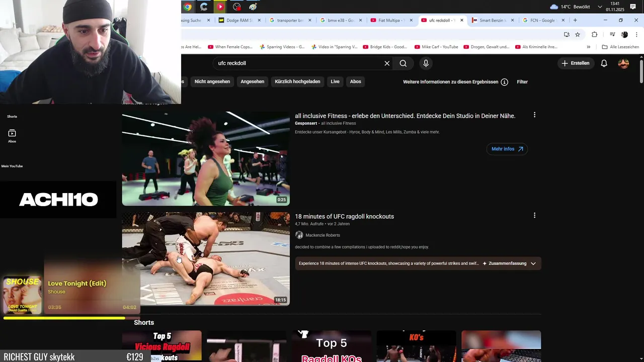Open Abos in the YouTube sidebar

click(12, 136)
